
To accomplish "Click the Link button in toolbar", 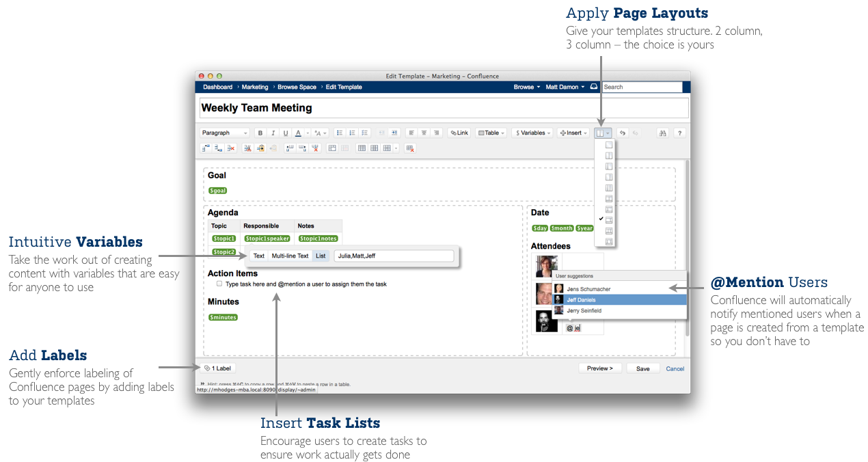I will coord(459,133).
